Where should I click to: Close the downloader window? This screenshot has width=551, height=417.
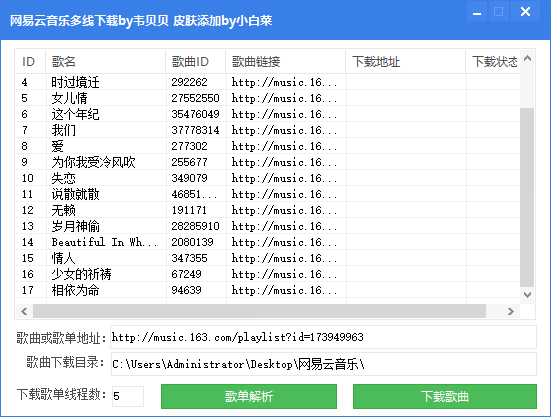pyautogui.click(x=526, y=12)
